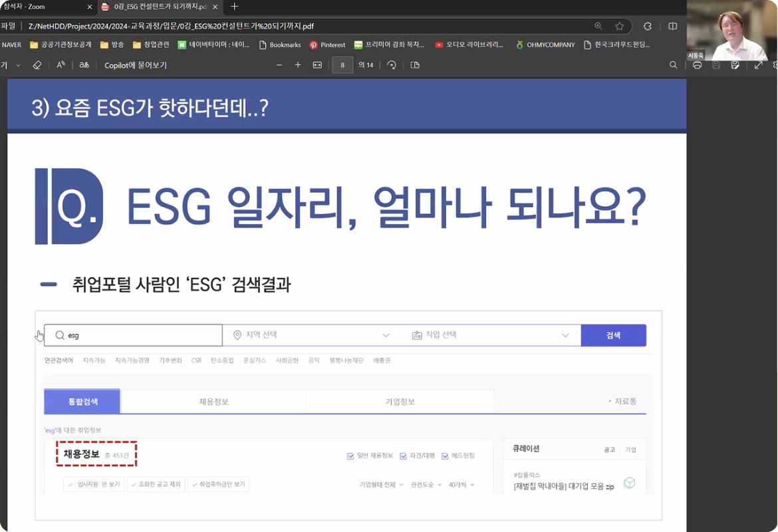Click the 지속가능경영 related keyword

pyautogui.click(x=132, y=360)
